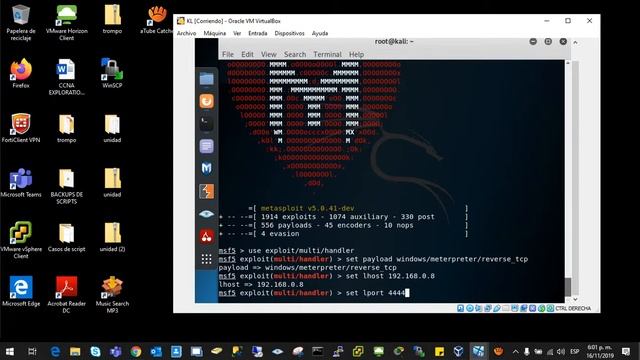Launch the orange browser icon in Kali dock

(x=207, y=101)
